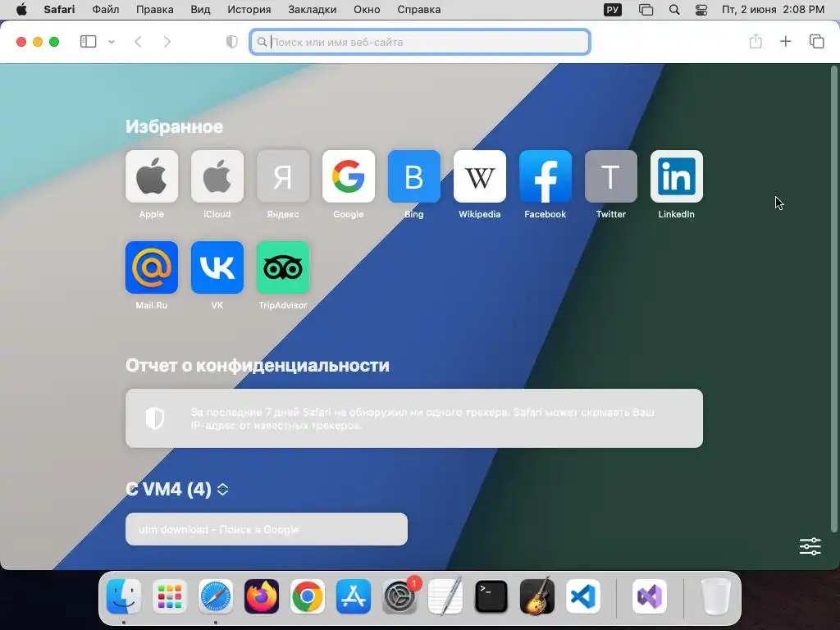Viewport: 840px width, 630px height.
Task: Open the Bing favorite tile
Action: click(414, 176)
